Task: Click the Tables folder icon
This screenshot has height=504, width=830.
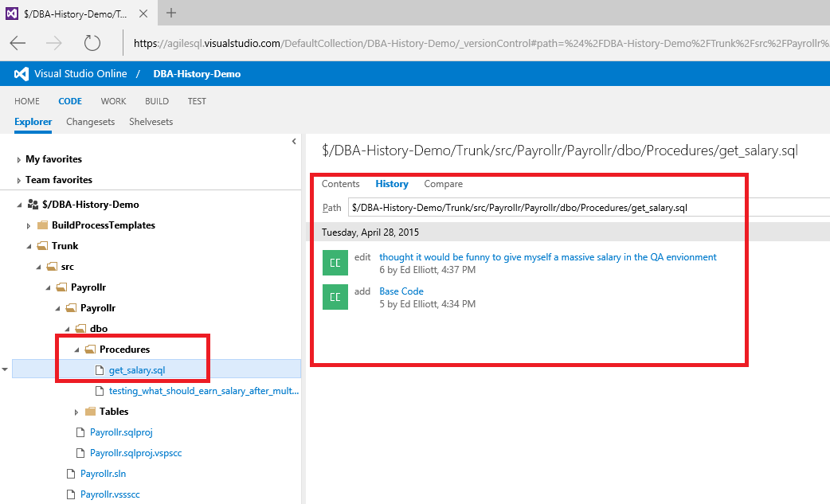Action: tap(91, 412)
